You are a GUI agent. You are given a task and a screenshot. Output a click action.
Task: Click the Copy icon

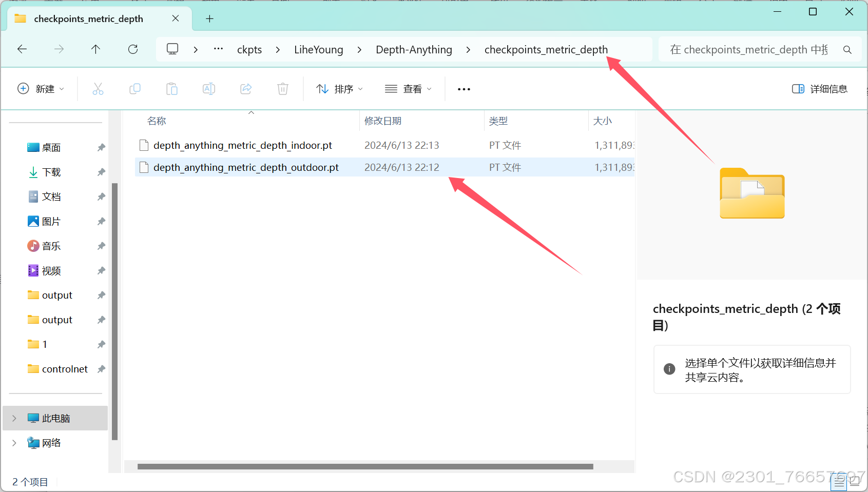[135, 88]
